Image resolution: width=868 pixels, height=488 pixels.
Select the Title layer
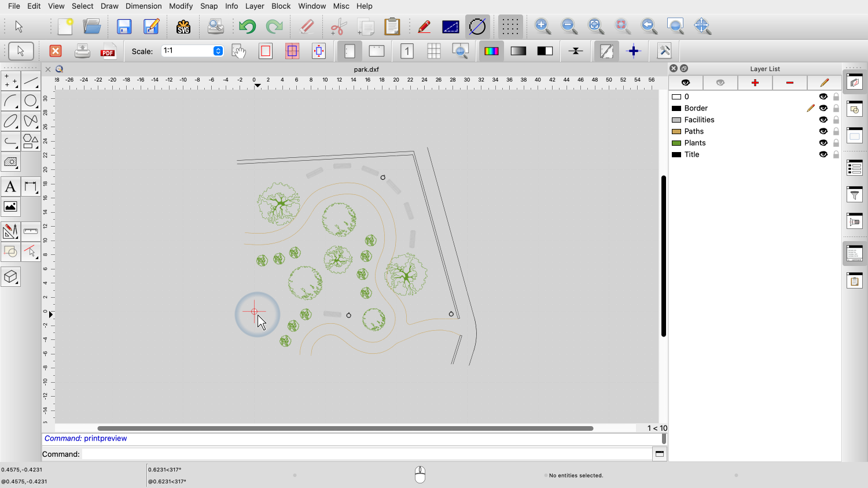[x=692, y=154]
